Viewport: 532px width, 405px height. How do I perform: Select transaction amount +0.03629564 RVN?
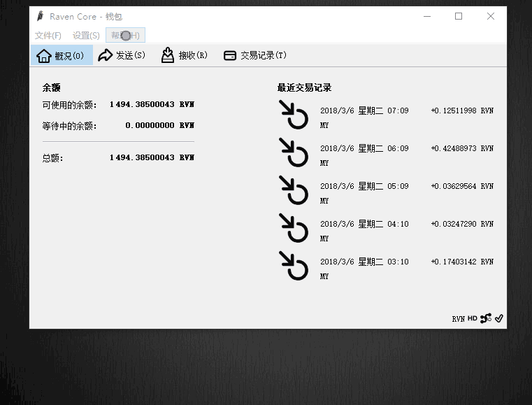pyautogui.click(x=462, y=186)
